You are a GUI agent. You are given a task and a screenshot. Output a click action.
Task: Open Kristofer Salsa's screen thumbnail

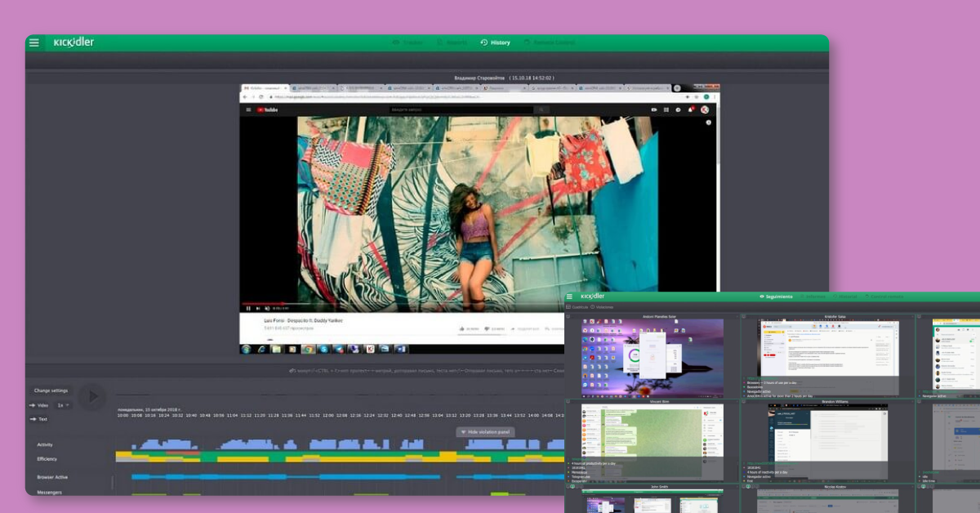tap(828, 357)
